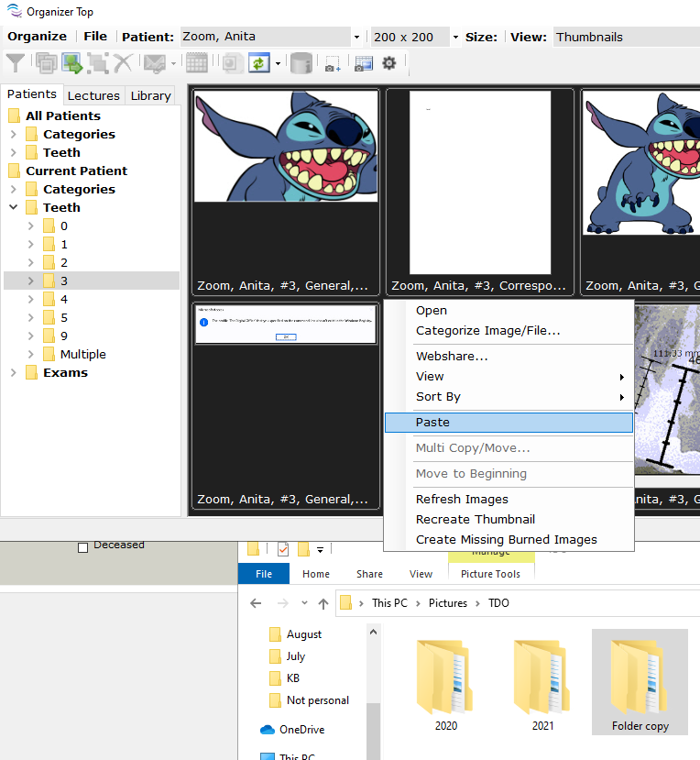Image resolution: width=700 pixels, height=760 pixels.
Task: Click the camera capture icon
Action: 333,64
